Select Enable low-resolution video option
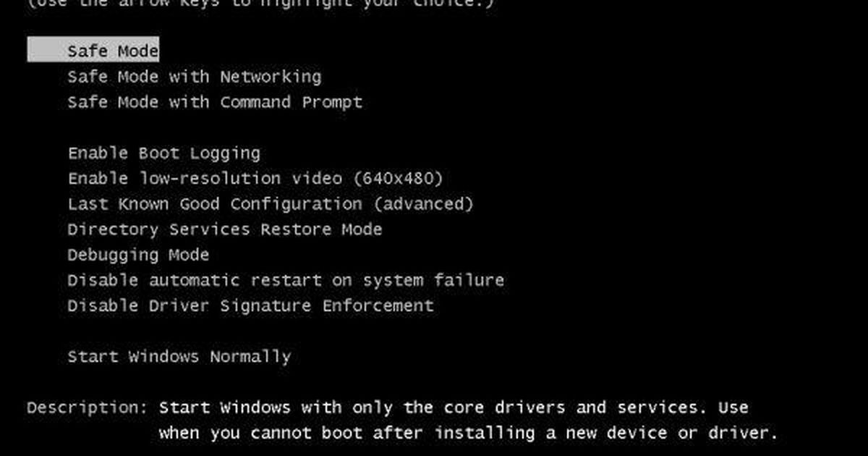Image resolution: width=868 pixels, height=456 pixels. tap(255, 179)
